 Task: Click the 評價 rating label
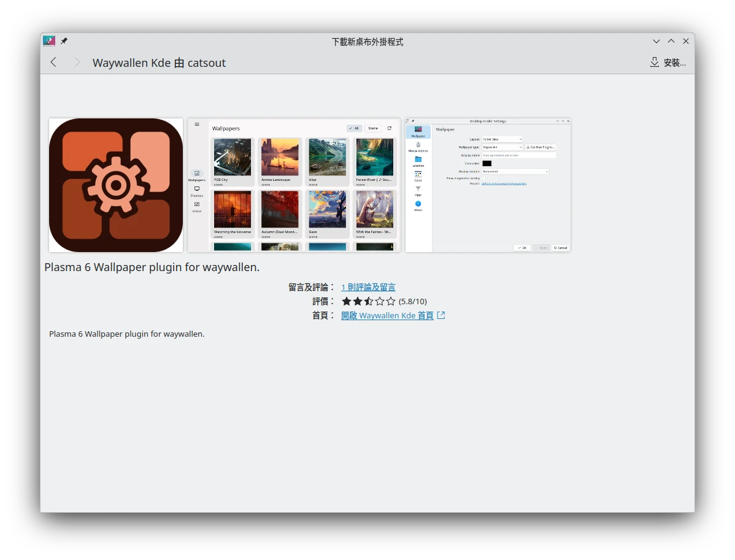coord(324,301)
